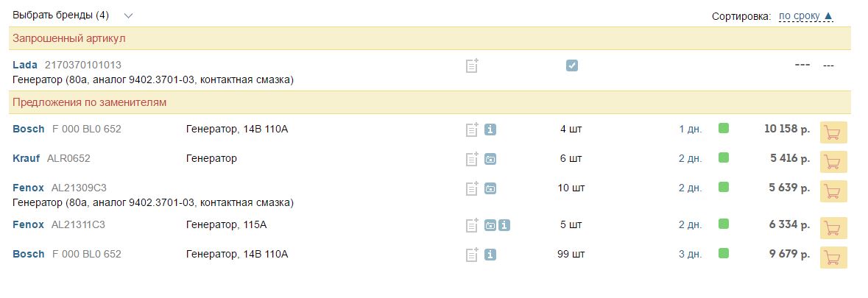Click info icon for Fenox AL21311C3
Viewport: 868px width, 298px height.
point(504,225)
